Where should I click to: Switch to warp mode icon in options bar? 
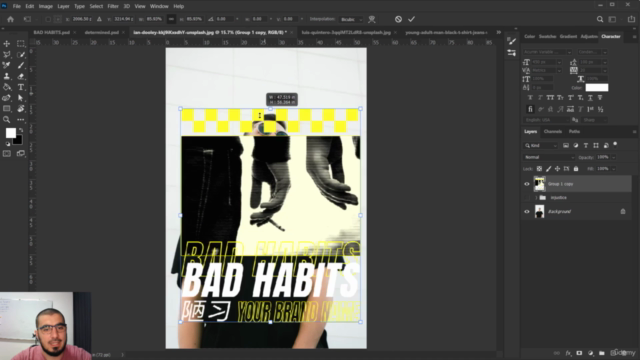tap(372, 19)
